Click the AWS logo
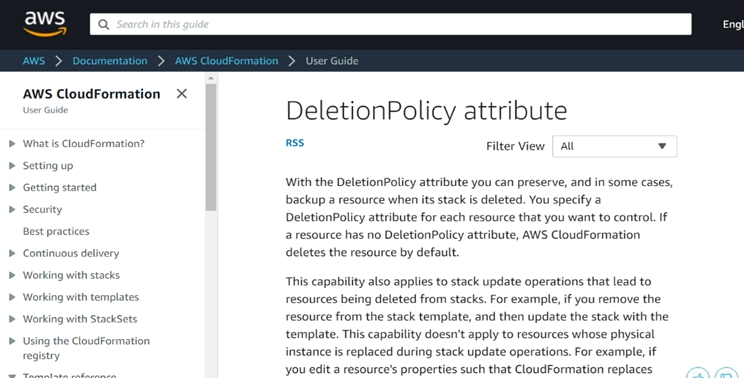 pos(45,24)
